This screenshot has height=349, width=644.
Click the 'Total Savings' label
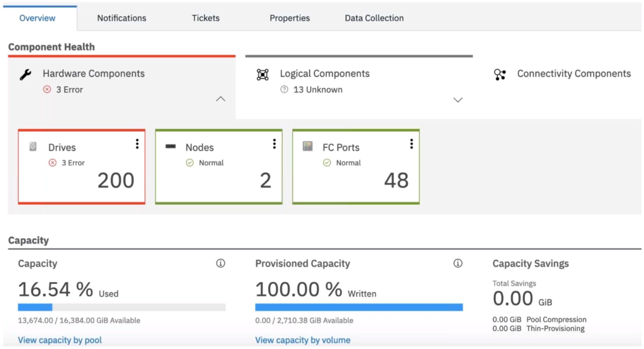coord(514,283)
